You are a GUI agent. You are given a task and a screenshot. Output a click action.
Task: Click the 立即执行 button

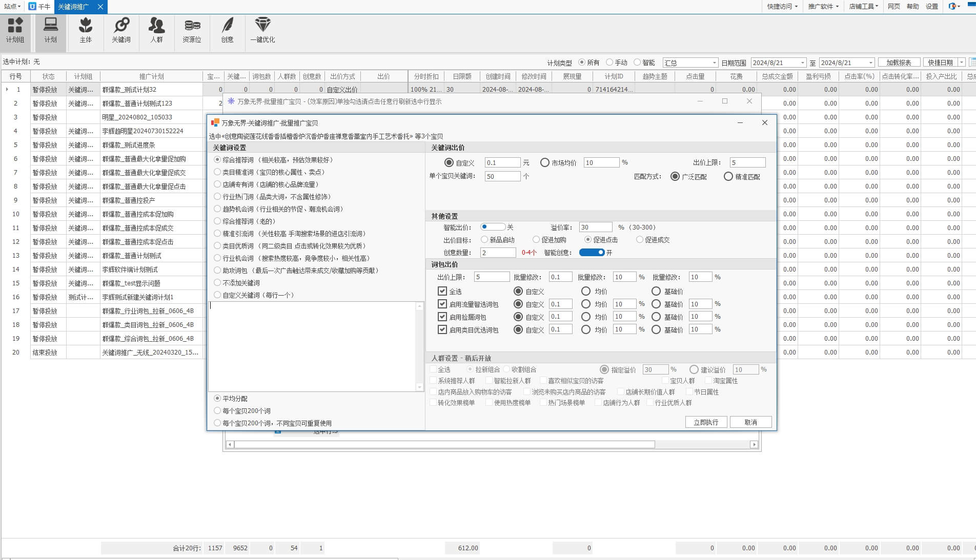click(x=706, y=422)
